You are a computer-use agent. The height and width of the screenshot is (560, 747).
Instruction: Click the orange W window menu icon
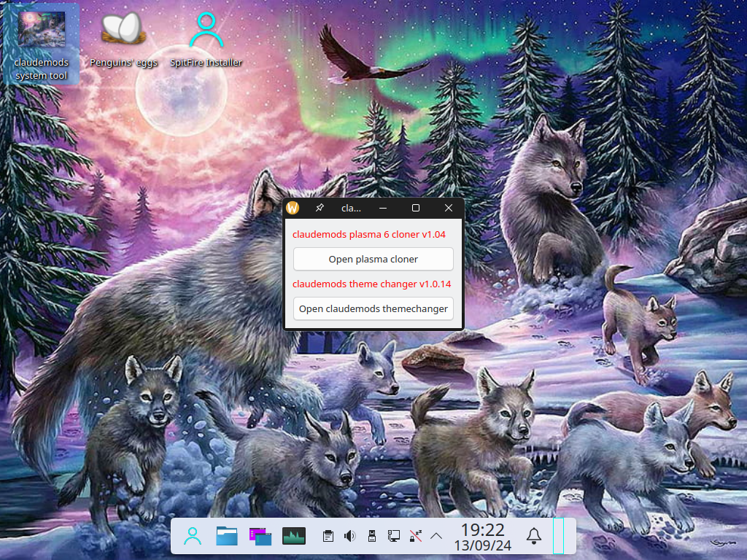(293, 208)
